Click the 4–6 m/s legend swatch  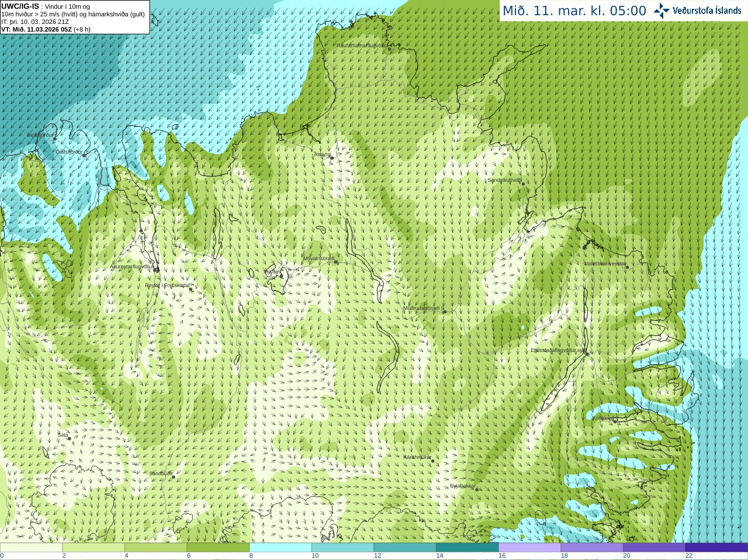pyautogui.click(x=156, y=548)
